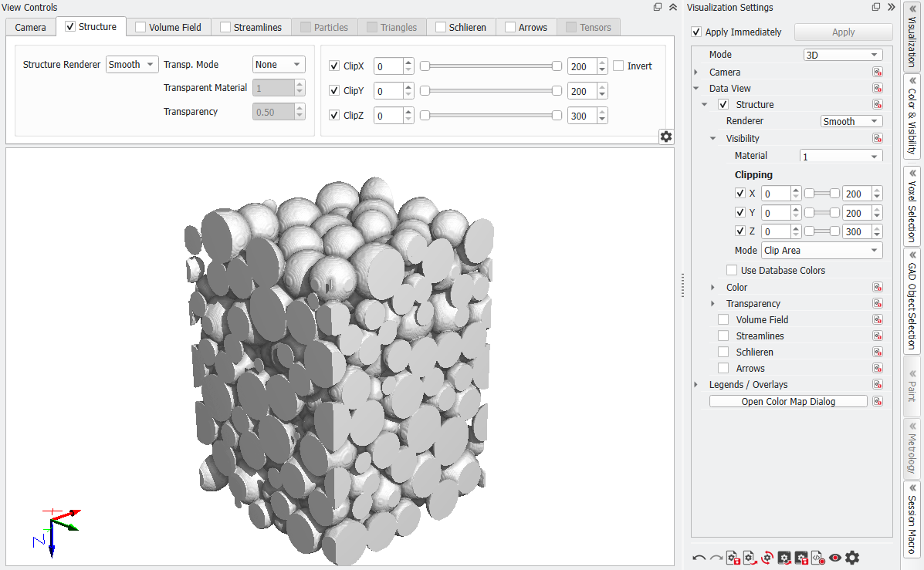924x570 pixels.
Task: Click the reset icon on the Schlieren row
Action: [878, 352]
